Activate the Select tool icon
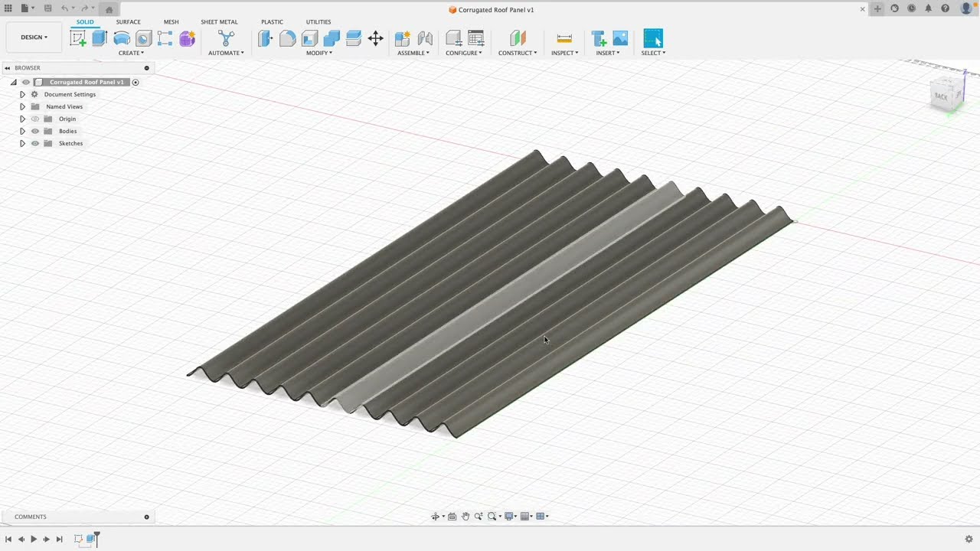 (x=653, y=38)
